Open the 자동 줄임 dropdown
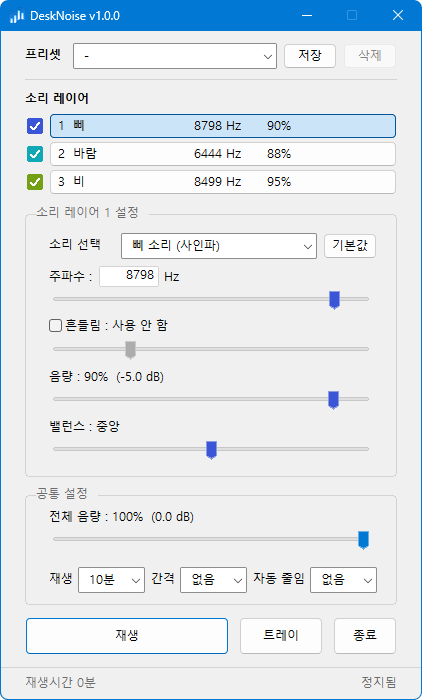This screenshot has height=700, width=422. pyautogui.click(x=343, y=580)
